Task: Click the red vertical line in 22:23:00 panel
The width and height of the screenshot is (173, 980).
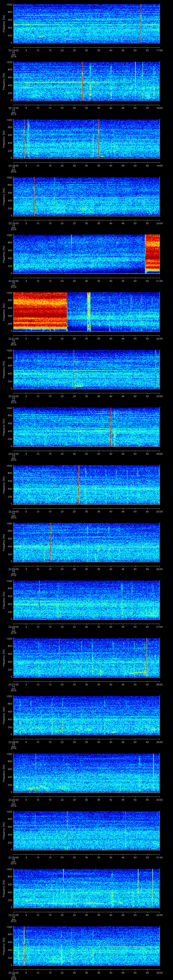Action: tap(111, 427)
